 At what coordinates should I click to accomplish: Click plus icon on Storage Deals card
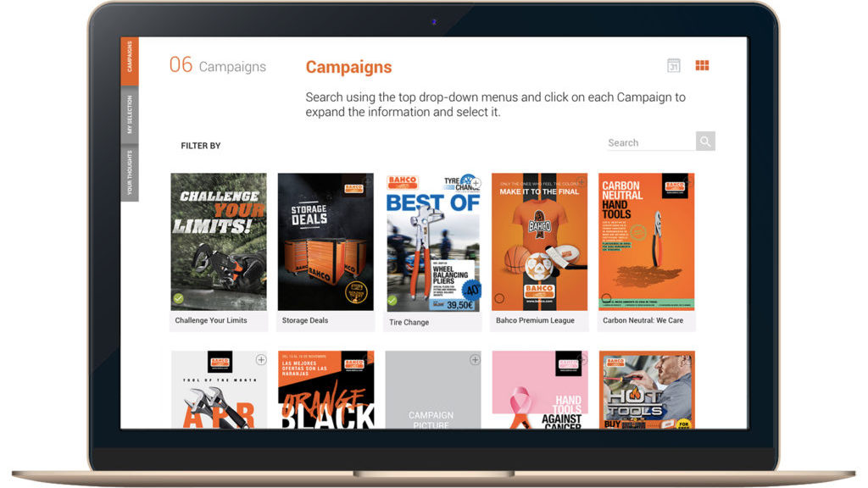coord(368,182)
